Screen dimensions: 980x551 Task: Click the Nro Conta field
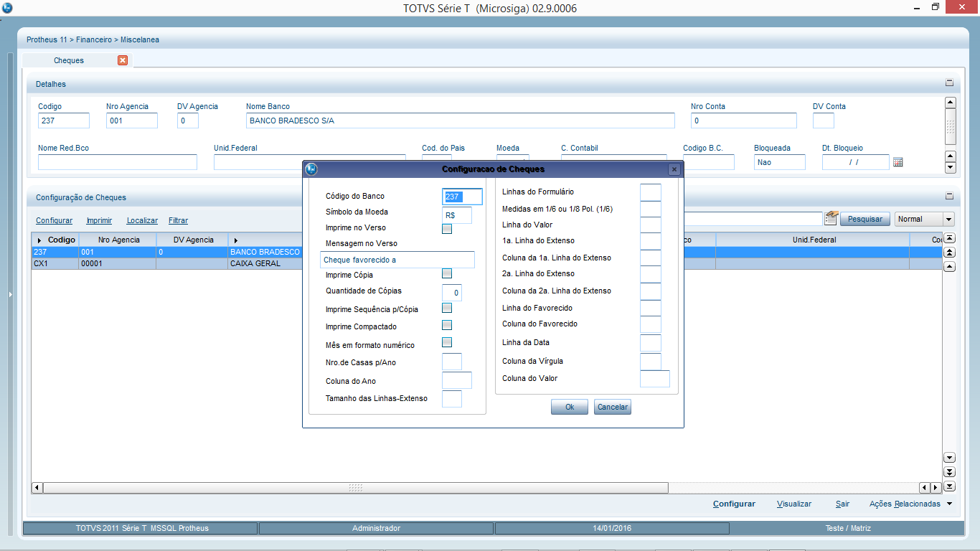click(x=744, y=121)
